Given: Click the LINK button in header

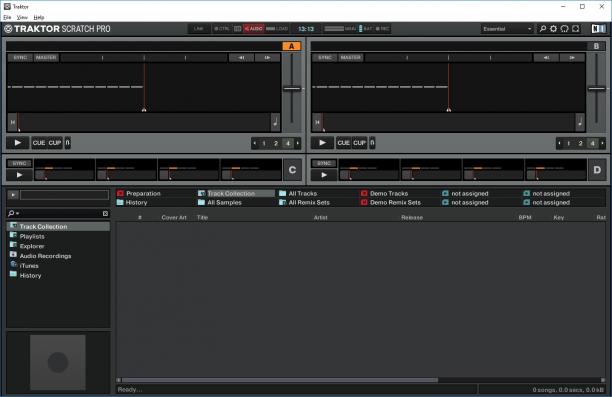Looking at the screenshot, I should click(198, 28).
